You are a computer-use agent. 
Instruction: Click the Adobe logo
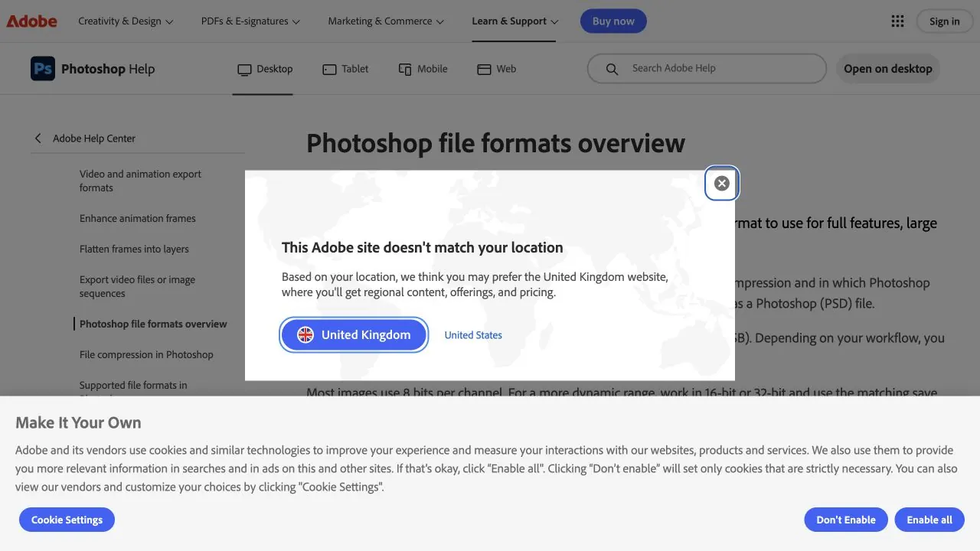tap(32, 21)
